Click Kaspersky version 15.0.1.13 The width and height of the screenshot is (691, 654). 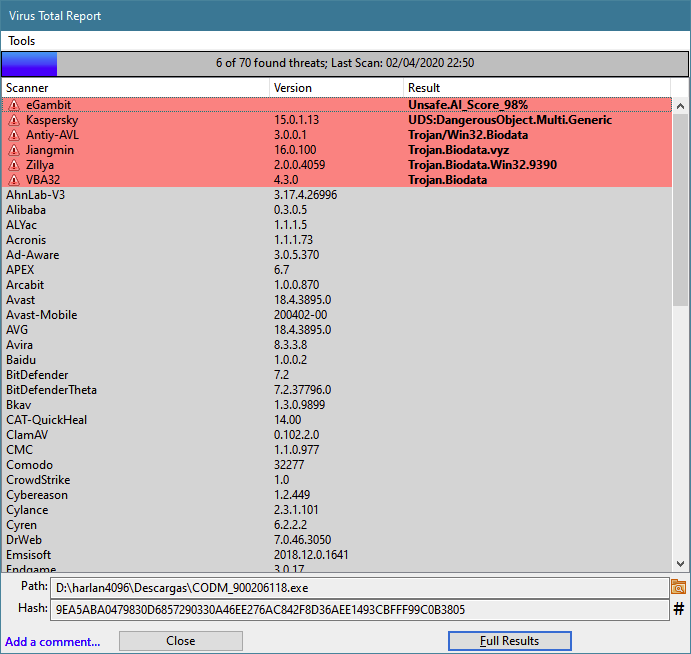coord(296,120)
